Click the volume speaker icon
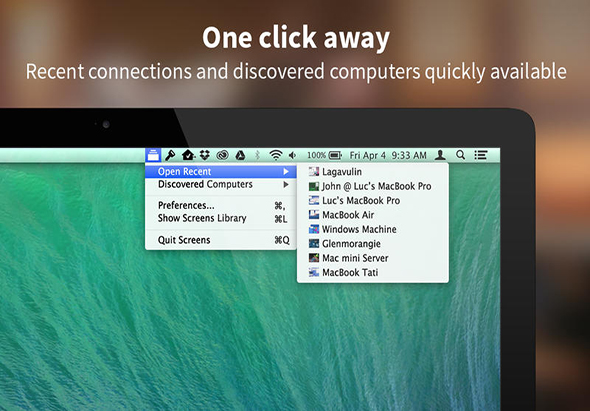 click(x=292, y=155)
